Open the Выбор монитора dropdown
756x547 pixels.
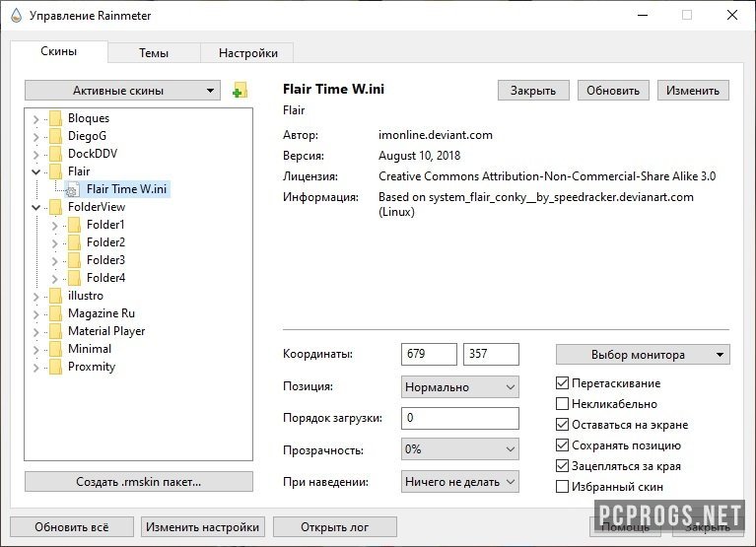click(x=643, y=355)
